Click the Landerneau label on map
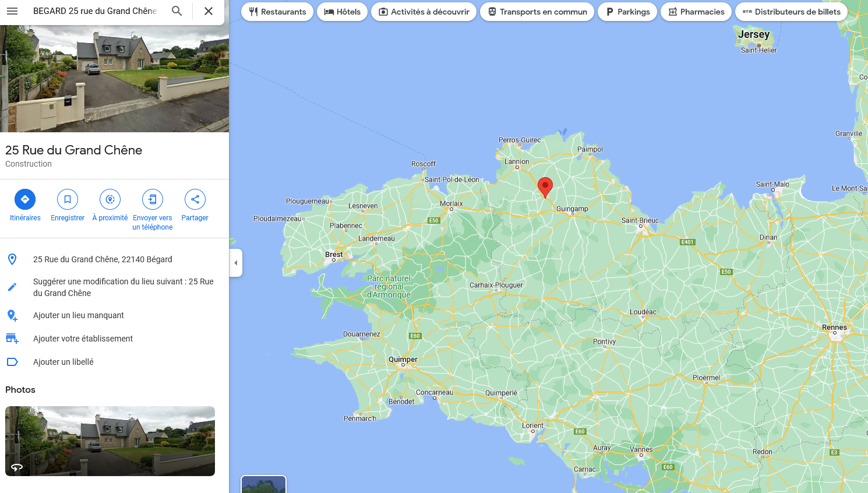The image size is (868, 493). [x=376, y=238]
